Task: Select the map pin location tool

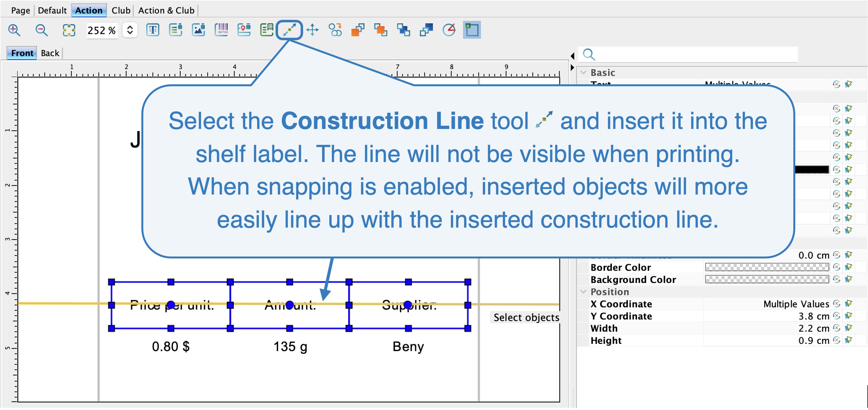Action: pos(244,30)
